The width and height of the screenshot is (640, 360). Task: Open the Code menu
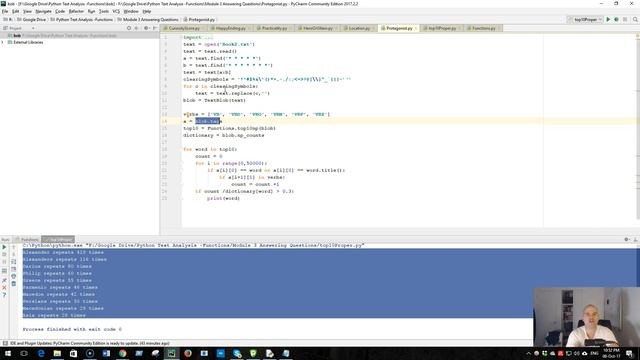(60, 11)
